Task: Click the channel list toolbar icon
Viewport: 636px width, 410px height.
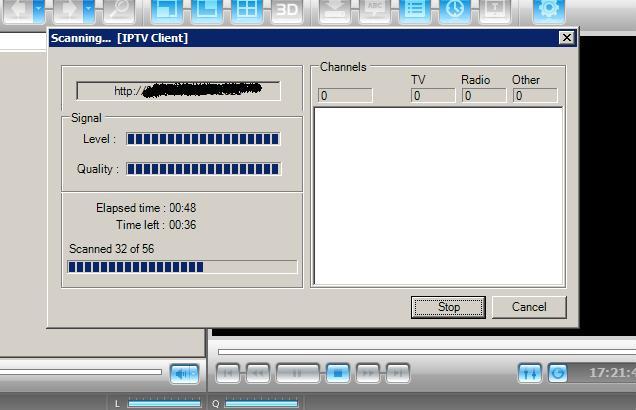Action: (x=415, y=11)
